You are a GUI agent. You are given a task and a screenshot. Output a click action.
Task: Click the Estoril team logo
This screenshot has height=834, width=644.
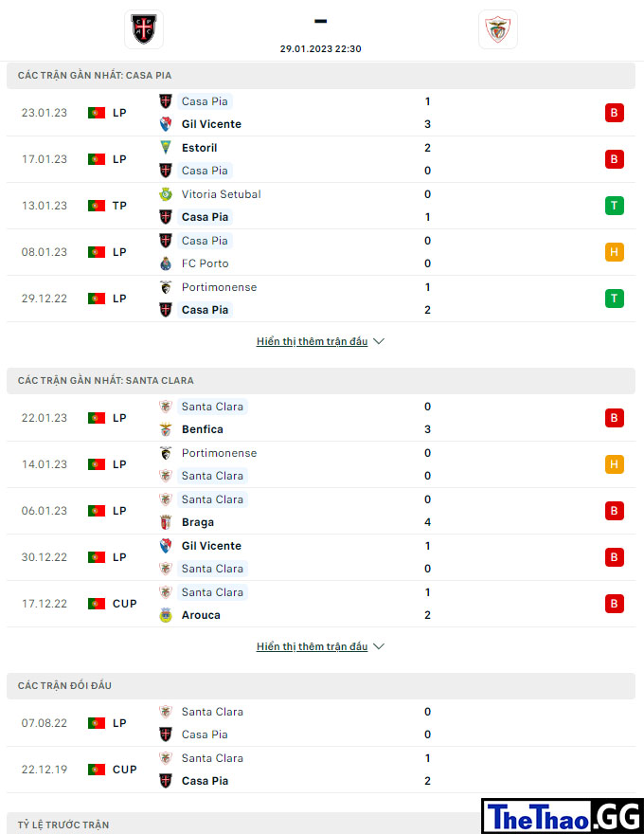click(x=166, y=147)
